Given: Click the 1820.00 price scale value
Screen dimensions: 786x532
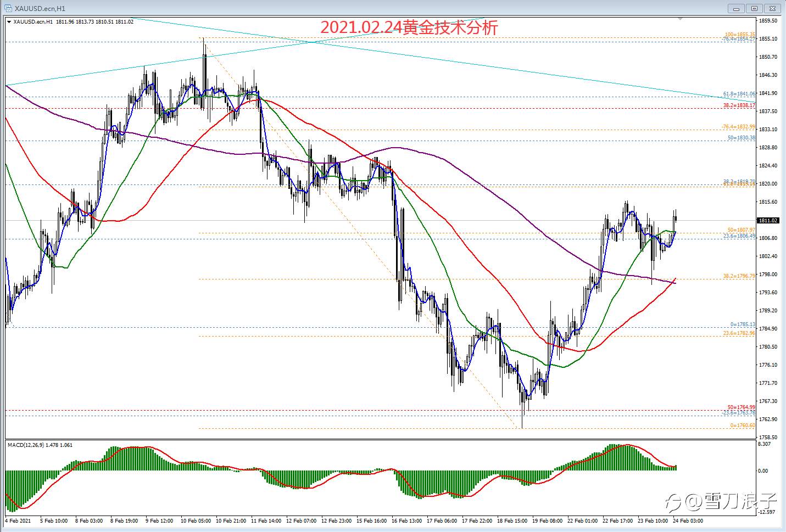Looking at the screenshot, I should (768, 184).
